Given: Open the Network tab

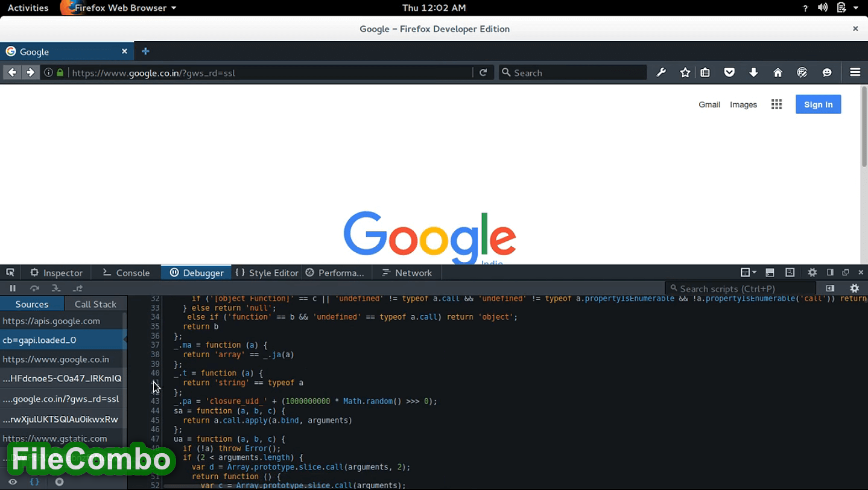Looking at the screenshot, I should point(407,273).
